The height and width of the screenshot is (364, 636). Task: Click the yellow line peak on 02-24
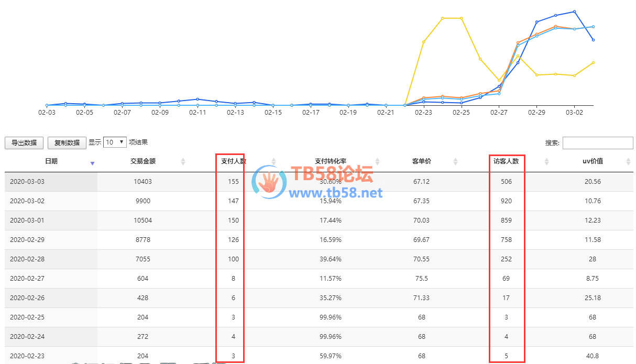(x=443, y=18)
